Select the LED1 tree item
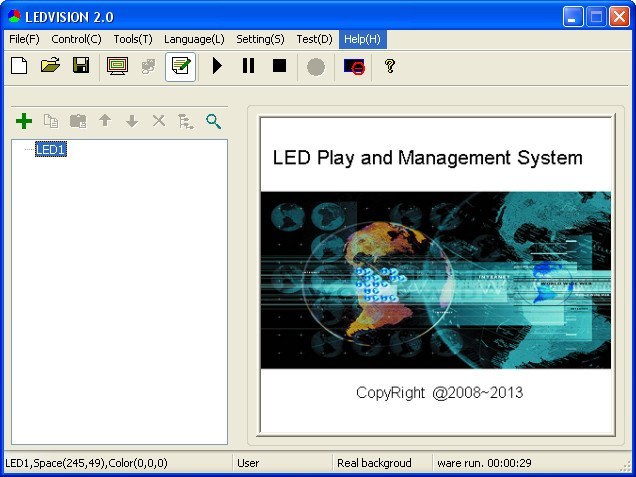This screenshot has width=636, height=477. click(51, 149)
